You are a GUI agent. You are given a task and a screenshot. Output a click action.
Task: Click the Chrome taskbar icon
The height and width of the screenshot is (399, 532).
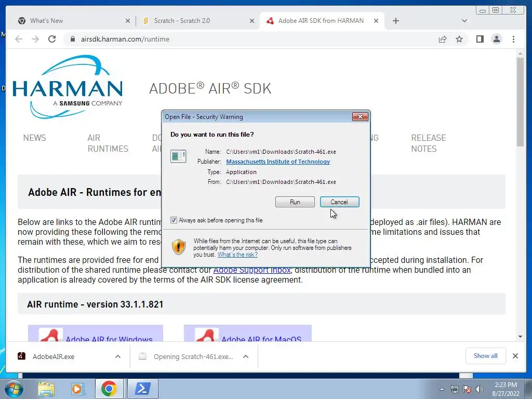coord(109,389)
